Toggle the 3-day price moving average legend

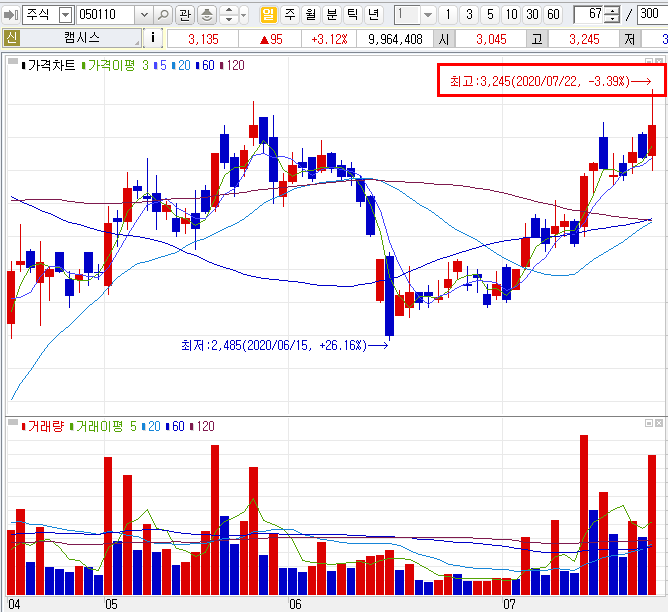[145, 66]
